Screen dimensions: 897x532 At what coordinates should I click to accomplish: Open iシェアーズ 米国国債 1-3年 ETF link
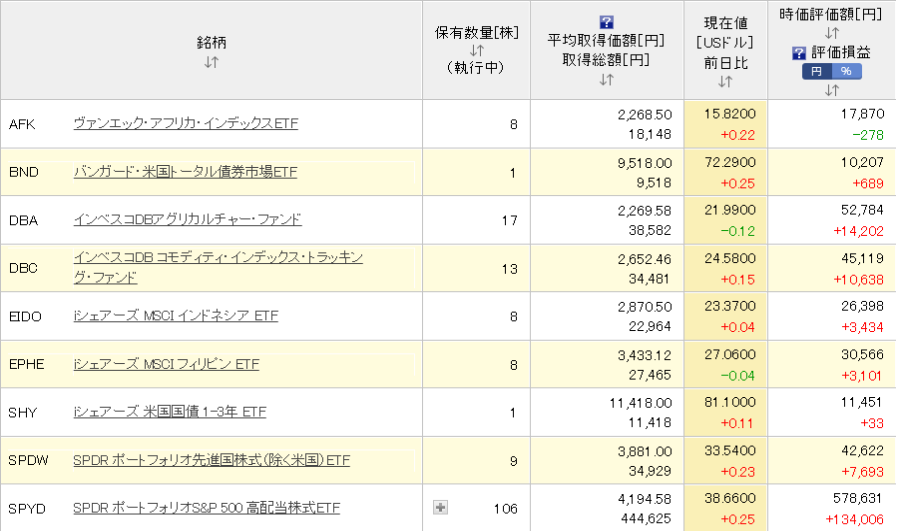tap(169, 412)
